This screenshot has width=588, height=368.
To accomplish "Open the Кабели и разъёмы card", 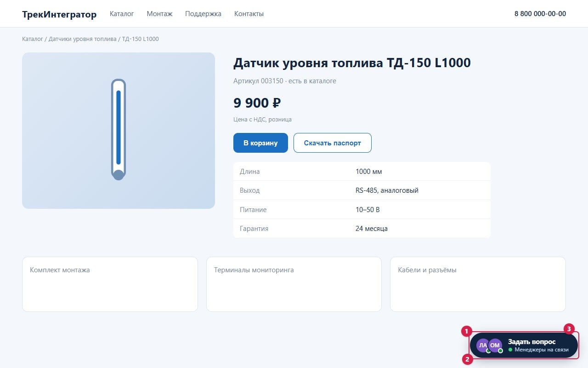I will pos(478,284).
